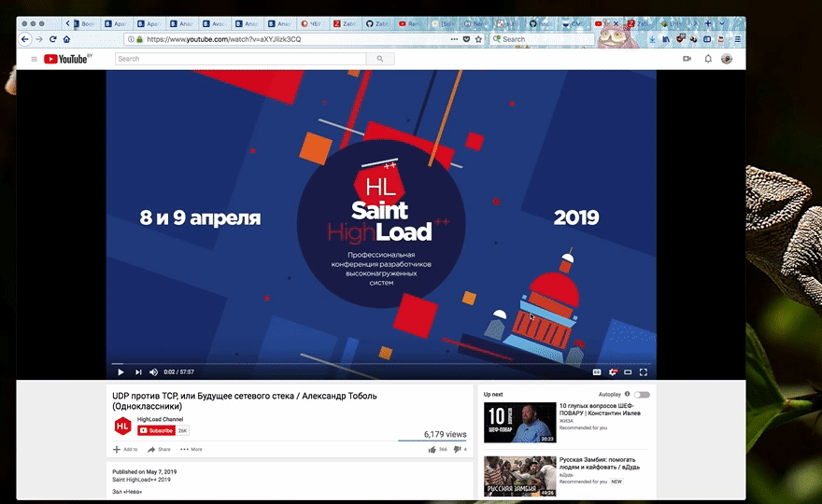The width and height of the screenshot is (822, 504).
Task: Go back with browser back arrow
Action: click(24, 39)
